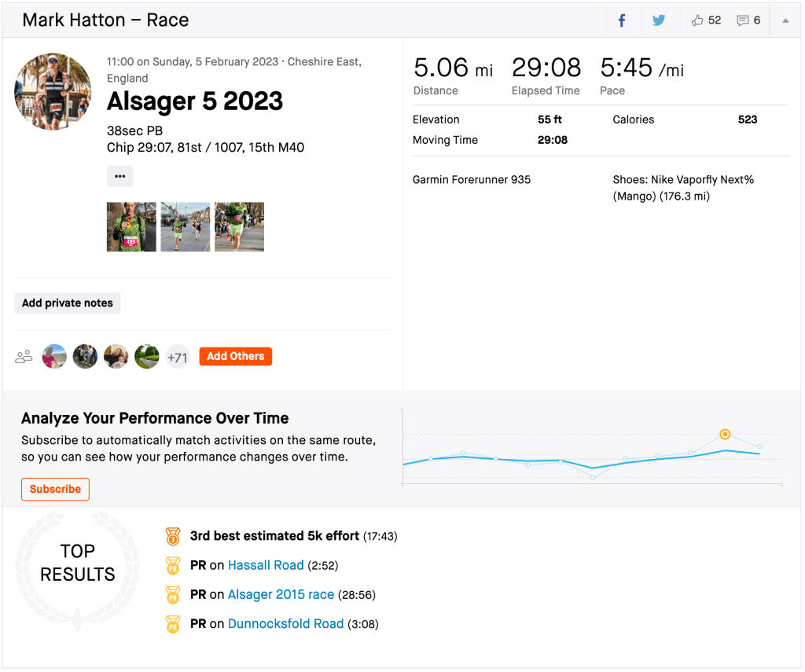Expand description with the ellipsis button
Image resolution: width=805 pixels, height=672 pixels.
coord(120,176)
